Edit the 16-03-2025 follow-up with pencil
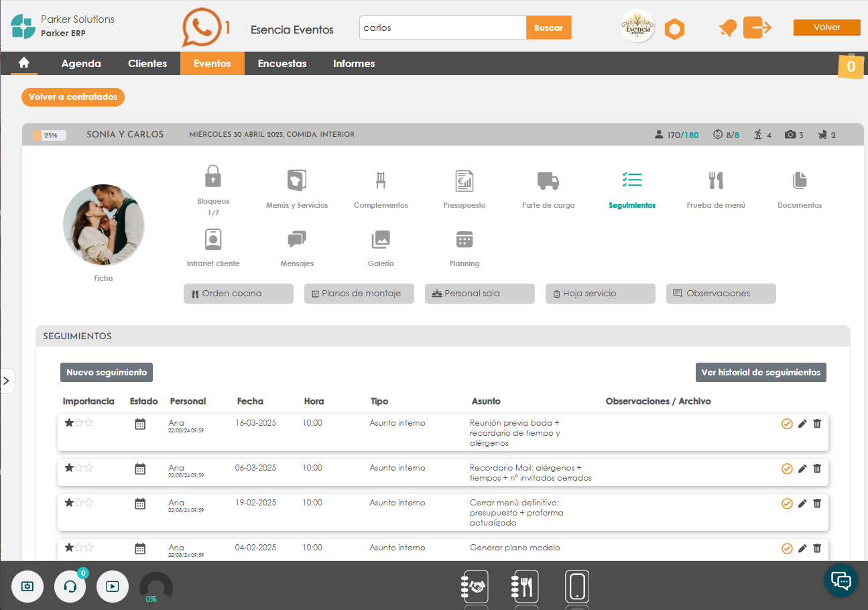Image resolution: width=868 pixels, height=610 pixels. click(802, 424)
